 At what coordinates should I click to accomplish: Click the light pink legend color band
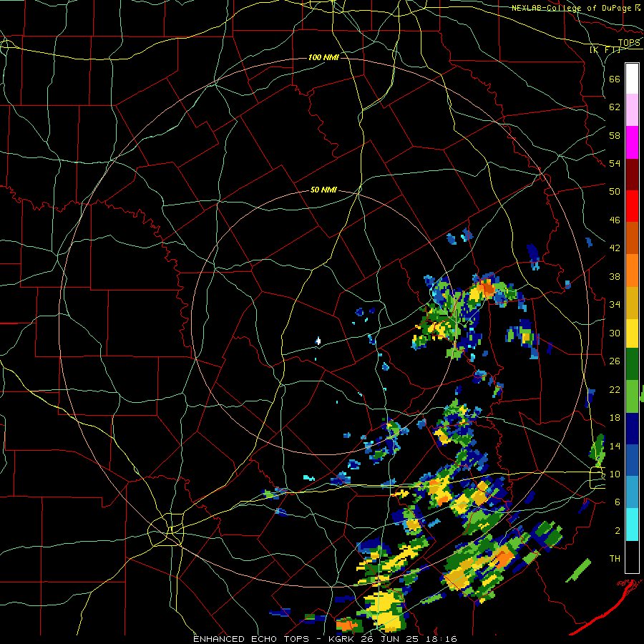[632, 109]
